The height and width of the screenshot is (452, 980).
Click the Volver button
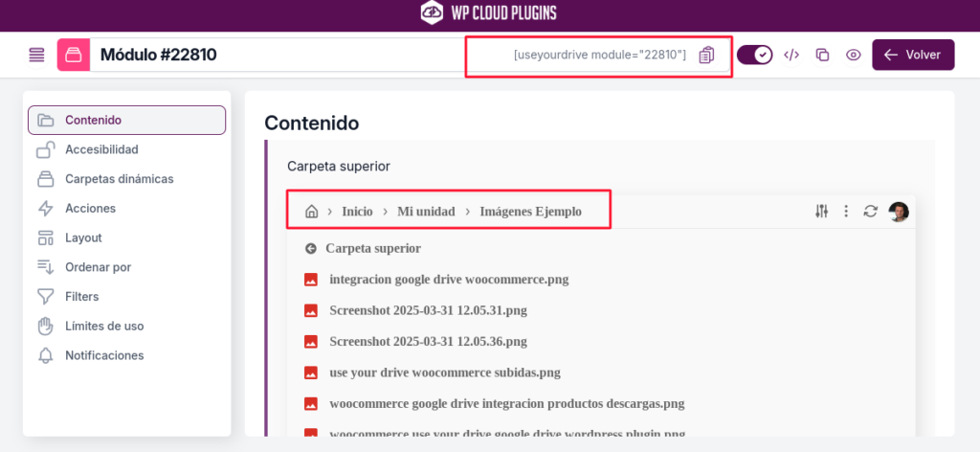coord(913,55)
